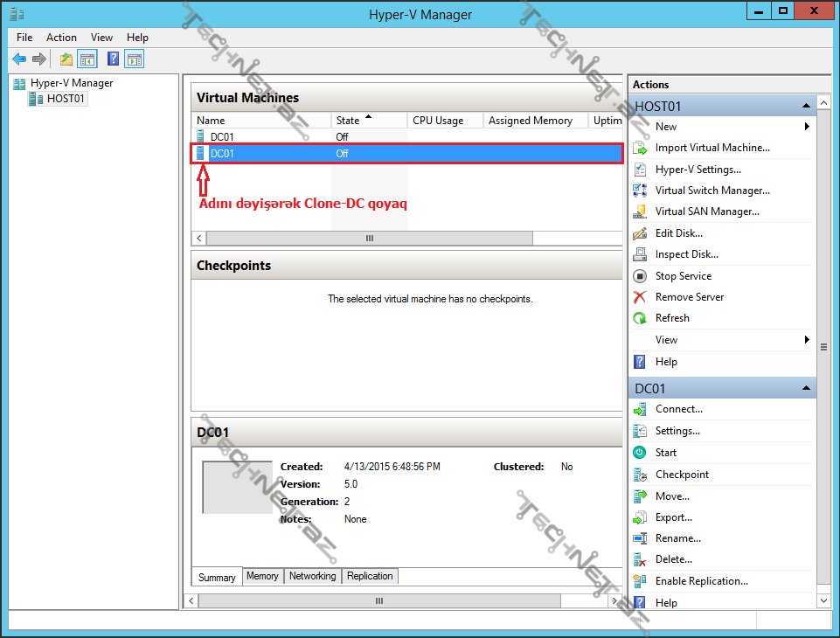840x638 pixels.
Task: Collapse the DC01 actions section
Action: pos(806,387)
